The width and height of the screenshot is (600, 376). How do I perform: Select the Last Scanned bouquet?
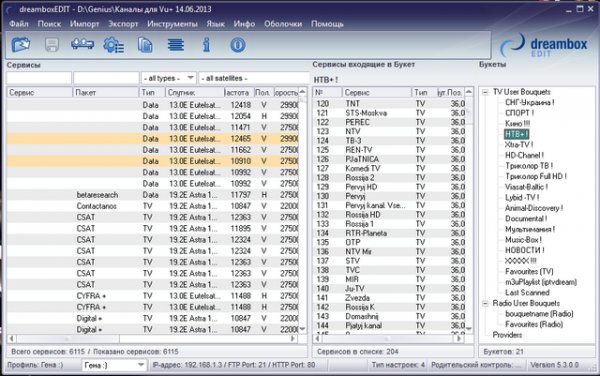tap(527, 293)
